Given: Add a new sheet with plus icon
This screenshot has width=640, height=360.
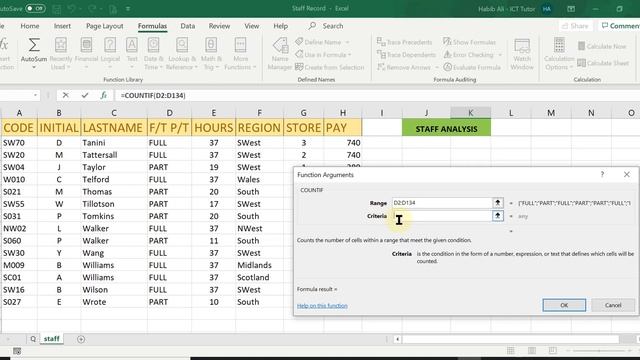Looking at the screenshot, I should coord(81,339).
